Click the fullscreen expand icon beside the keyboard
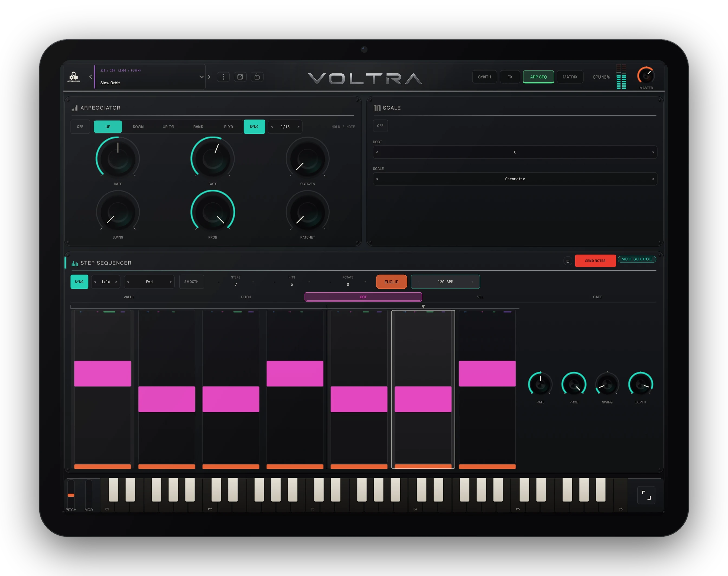Viewport: 728px width, 576px height. pyautogui.click(x=646, y=495)
